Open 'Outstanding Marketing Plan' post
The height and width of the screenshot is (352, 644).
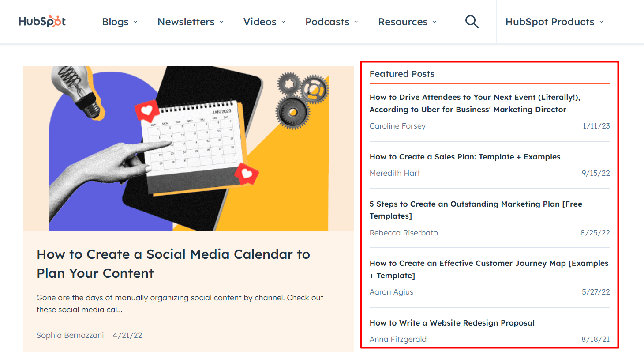476,210
